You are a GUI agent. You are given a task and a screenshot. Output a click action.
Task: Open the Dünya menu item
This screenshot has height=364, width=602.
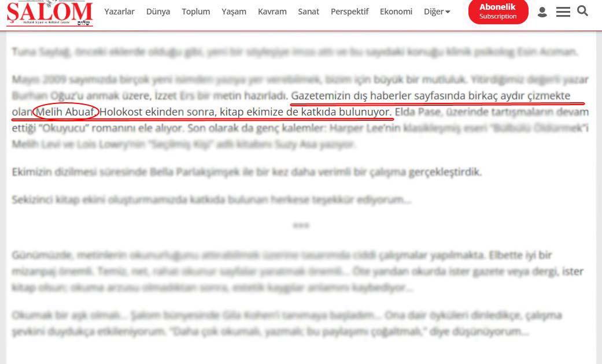158,12
